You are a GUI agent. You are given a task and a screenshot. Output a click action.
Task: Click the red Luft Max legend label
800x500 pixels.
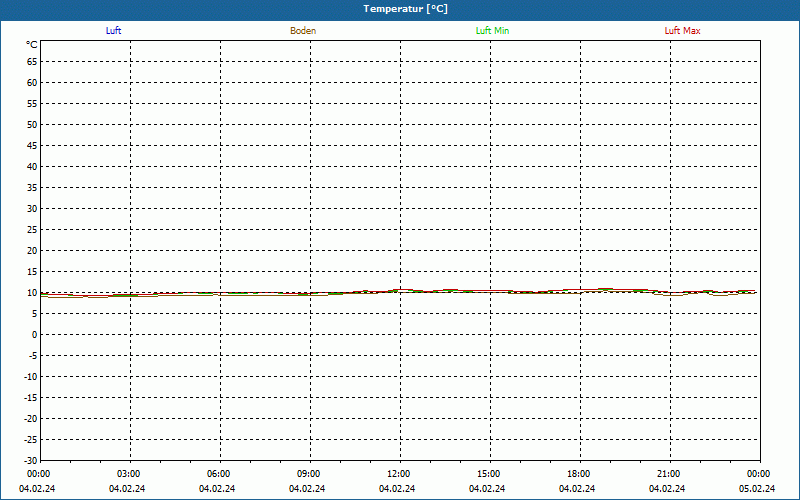[x=682, y=31]
